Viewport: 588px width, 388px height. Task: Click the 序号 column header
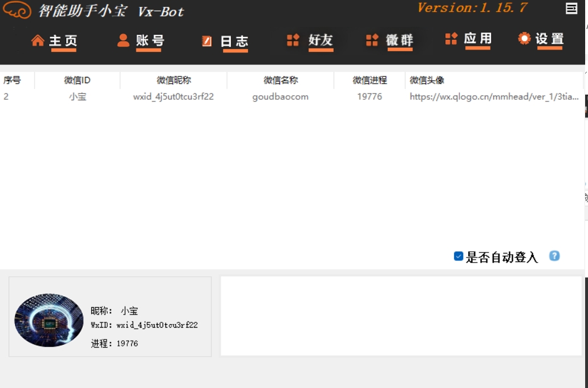12,80
